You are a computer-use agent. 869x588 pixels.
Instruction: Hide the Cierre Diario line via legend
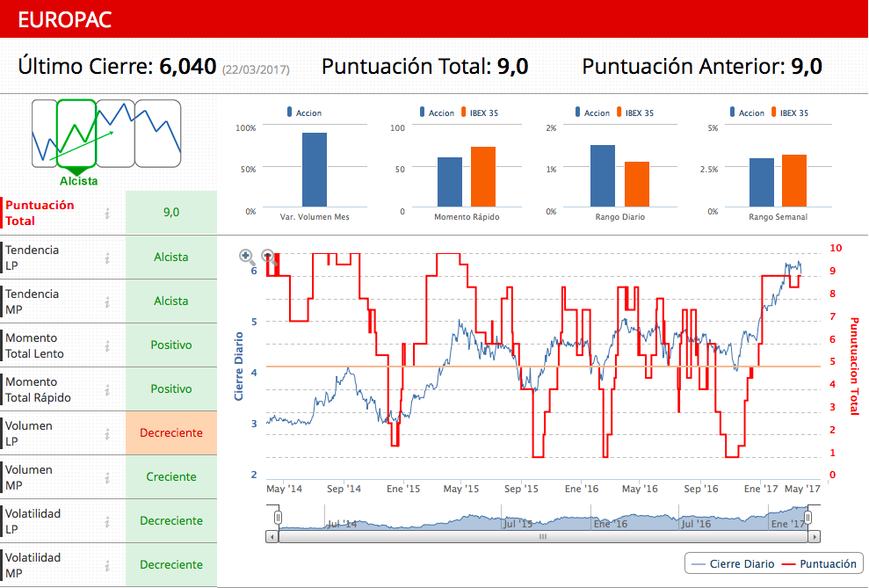pos(733,564)
